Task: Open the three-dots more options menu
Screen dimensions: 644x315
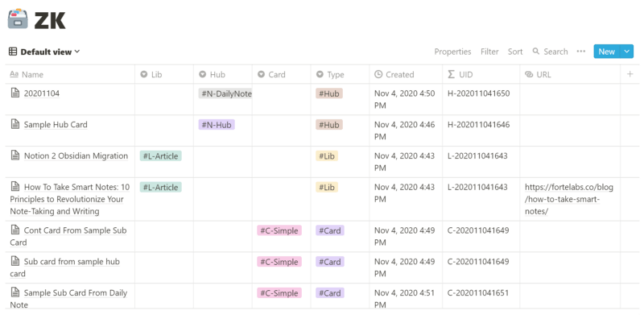Action: [x=580, y=52]
